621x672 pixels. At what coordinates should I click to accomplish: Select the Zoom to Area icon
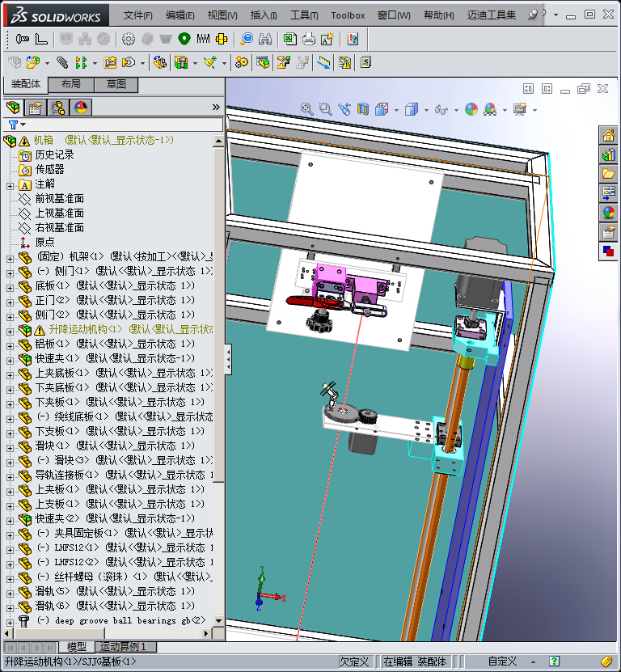(326, 109)
